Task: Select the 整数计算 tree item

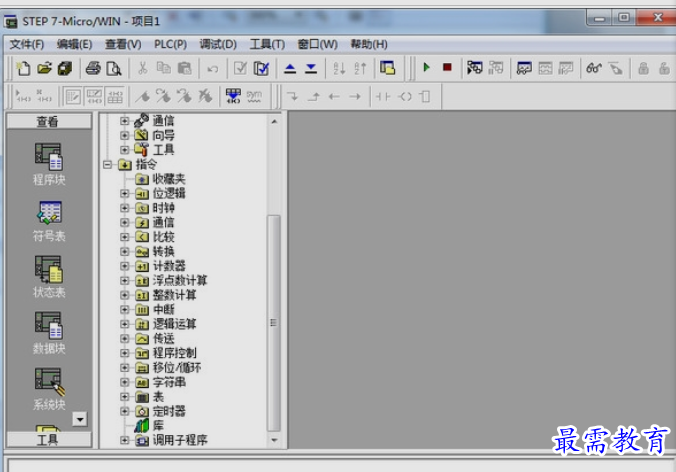Action: click(175, 295)
